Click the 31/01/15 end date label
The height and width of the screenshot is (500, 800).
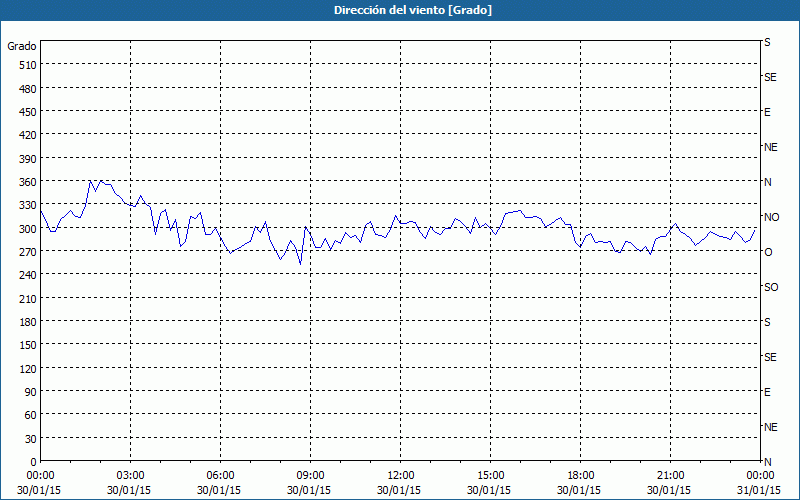759,490
